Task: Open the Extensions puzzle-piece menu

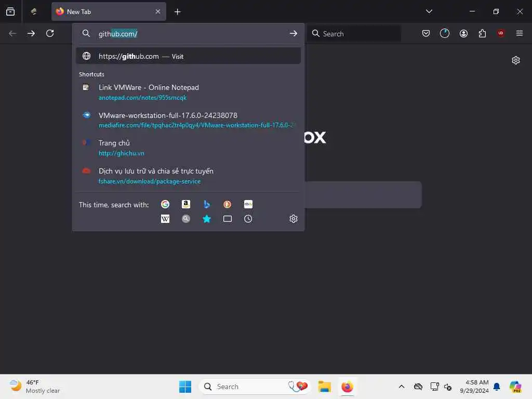Action: 482,33
